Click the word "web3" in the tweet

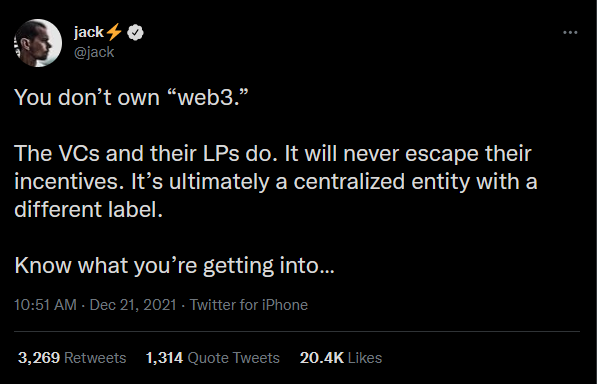pos(205,98)
